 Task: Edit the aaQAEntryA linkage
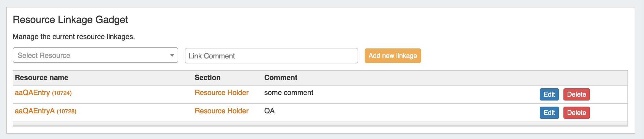pos(549,113)
